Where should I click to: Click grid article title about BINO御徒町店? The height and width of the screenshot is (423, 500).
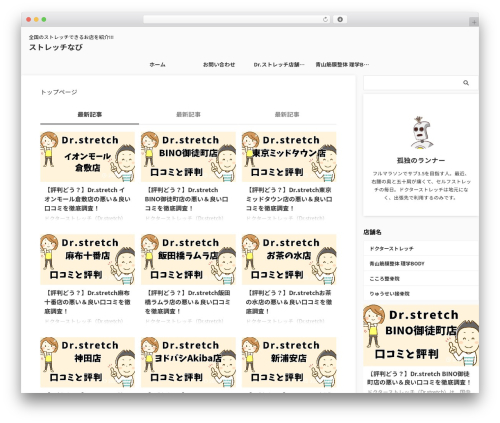click(x=187, y=199)
